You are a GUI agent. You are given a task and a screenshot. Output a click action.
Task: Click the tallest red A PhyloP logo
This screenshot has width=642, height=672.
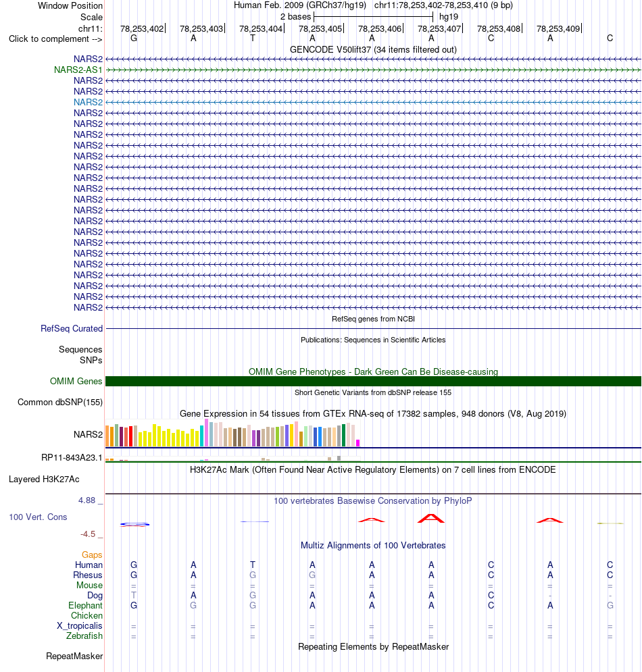[x=431, y=518]
